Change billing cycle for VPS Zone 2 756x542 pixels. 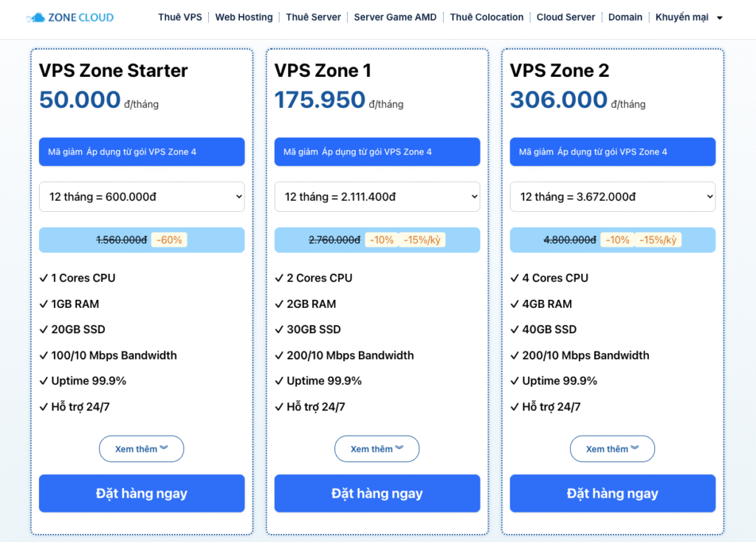click(612, 197)
